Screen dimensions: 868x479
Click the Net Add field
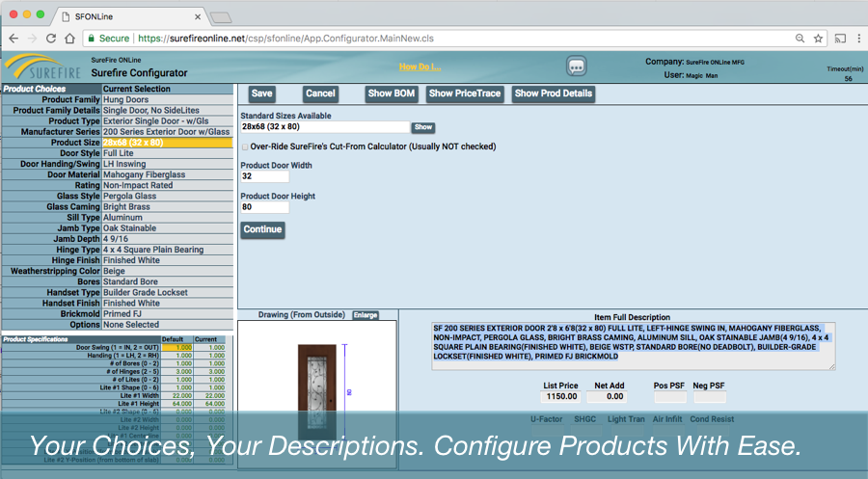(608, 396)
